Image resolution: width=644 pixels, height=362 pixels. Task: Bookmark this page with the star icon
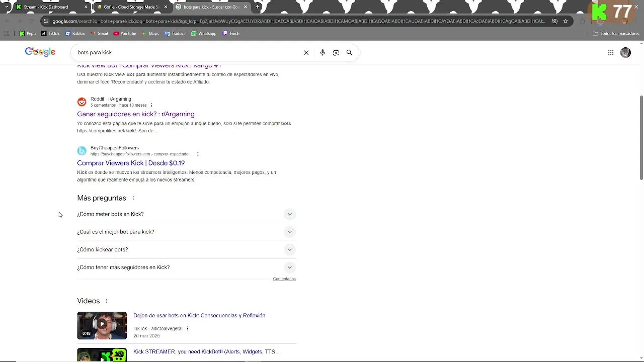tap(566, 21)
